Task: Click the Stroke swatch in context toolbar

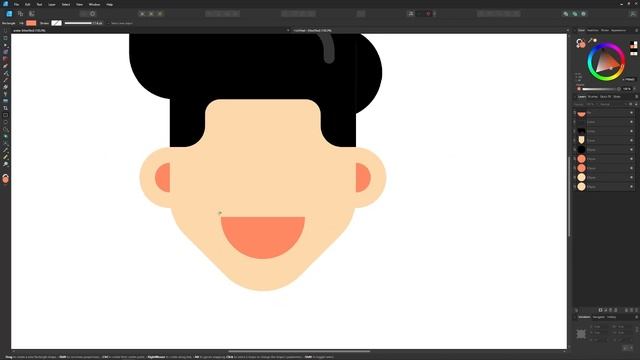Action: (x=56, y=23)
